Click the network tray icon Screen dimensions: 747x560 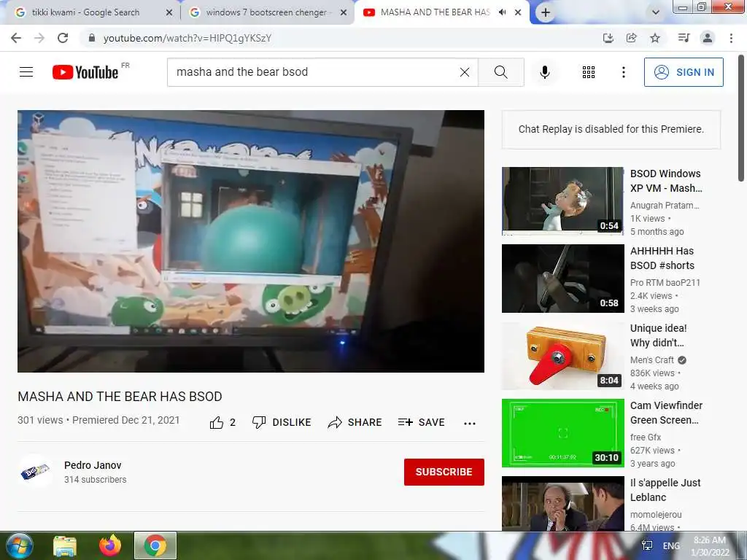tap(647, 546)
